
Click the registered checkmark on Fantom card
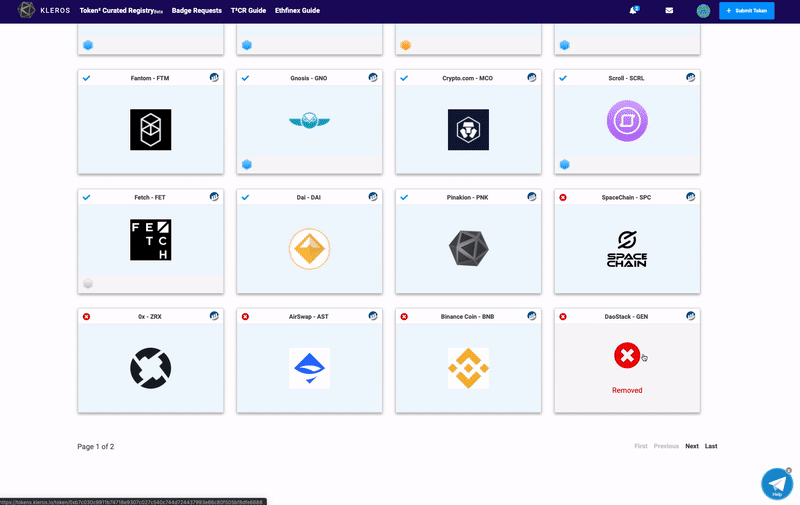(x=86, y=78)
